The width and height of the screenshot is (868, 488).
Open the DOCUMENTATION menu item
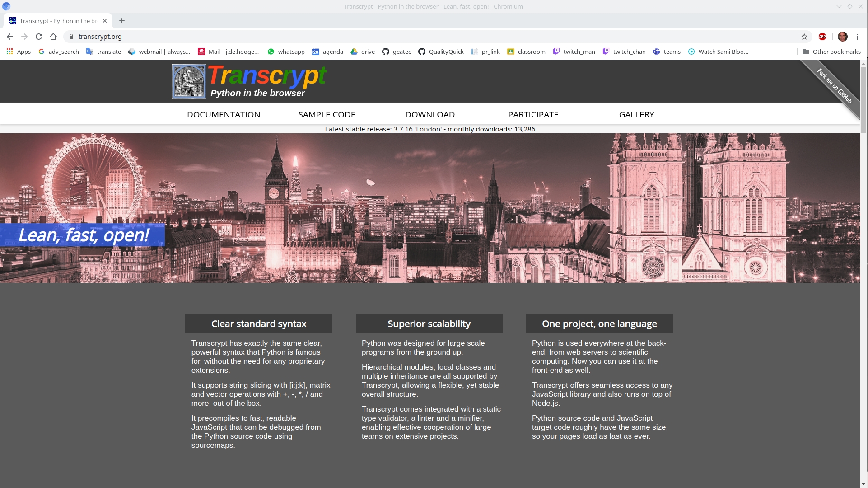224,114
